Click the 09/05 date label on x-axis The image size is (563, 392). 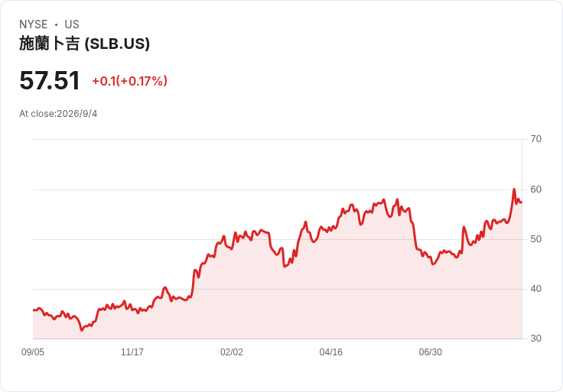[x=33, y=352]
